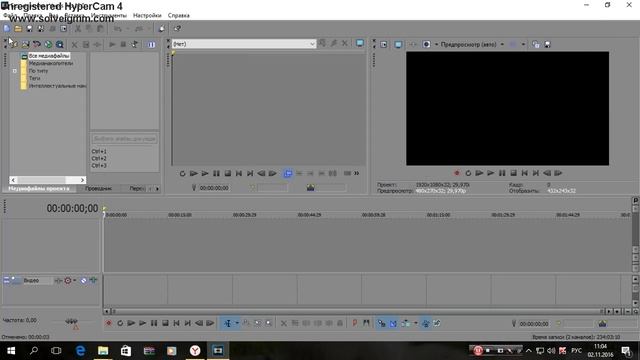The width and height of the screenshot is (640, 360).
Task: Select the Zoom edit tool in the bottom toolbar
Action: click(x=269, y=323)
